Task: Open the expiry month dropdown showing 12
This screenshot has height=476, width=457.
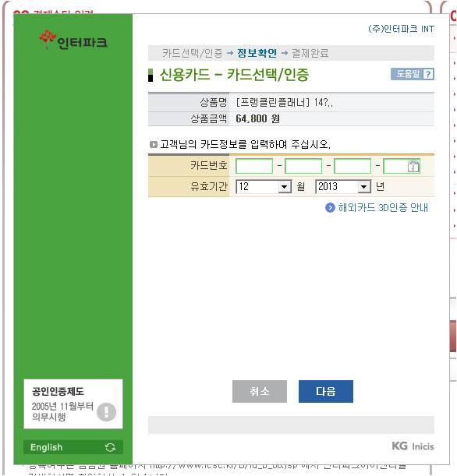Action: 264,186
